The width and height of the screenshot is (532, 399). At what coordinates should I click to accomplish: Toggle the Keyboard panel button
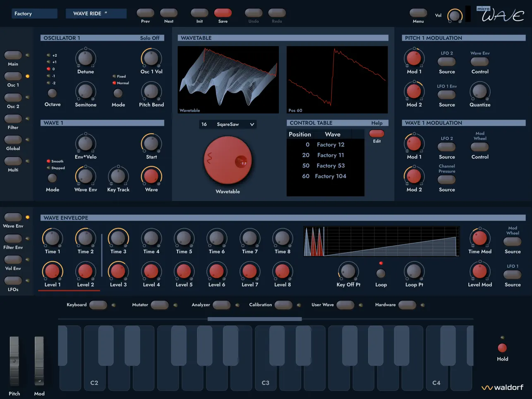point(98,305)
